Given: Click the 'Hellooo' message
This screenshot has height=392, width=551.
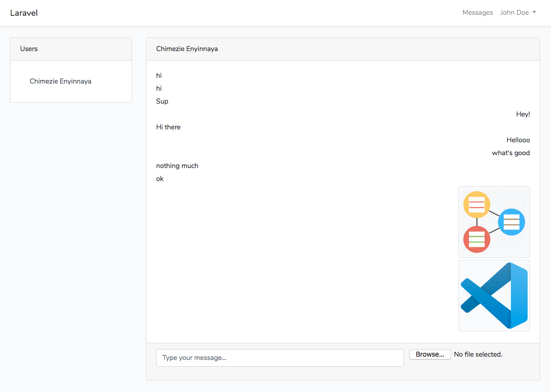Looking at the screenshot, I should point(518,140).
